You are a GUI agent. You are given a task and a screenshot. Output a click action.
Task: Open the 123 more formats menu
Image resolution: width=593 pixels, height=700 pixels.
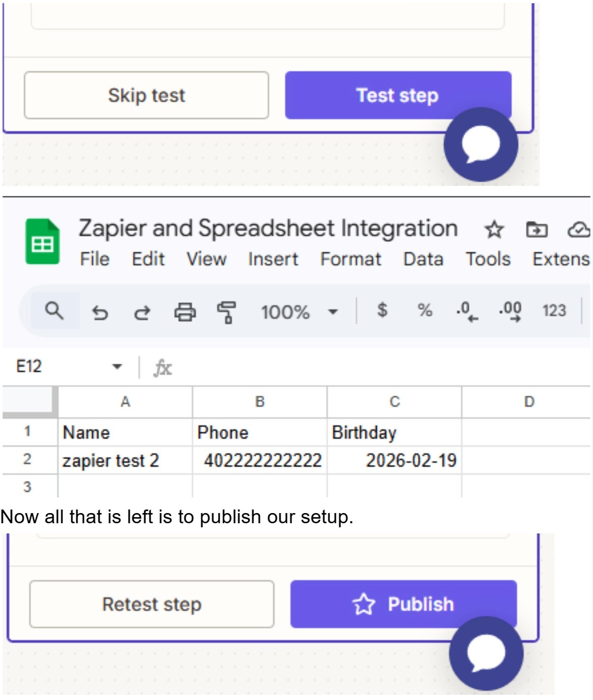[554, 310]
